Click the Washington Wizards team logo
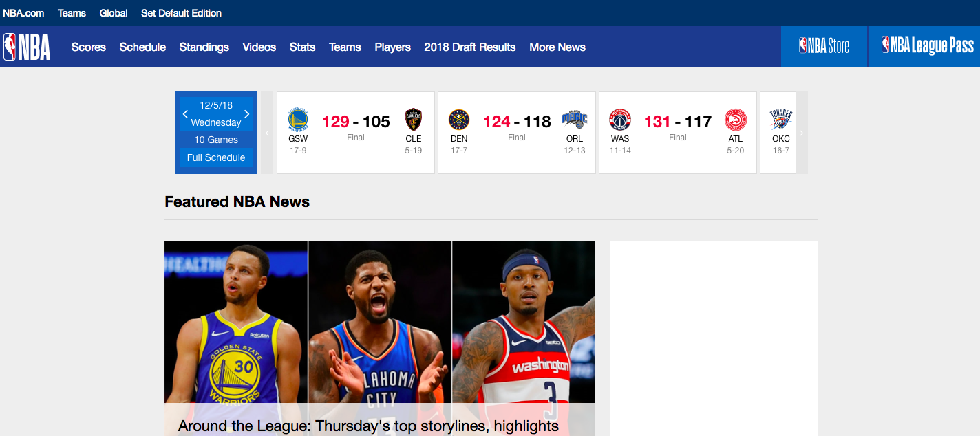This screenshot has height=436, width=980. coord(620,120)
